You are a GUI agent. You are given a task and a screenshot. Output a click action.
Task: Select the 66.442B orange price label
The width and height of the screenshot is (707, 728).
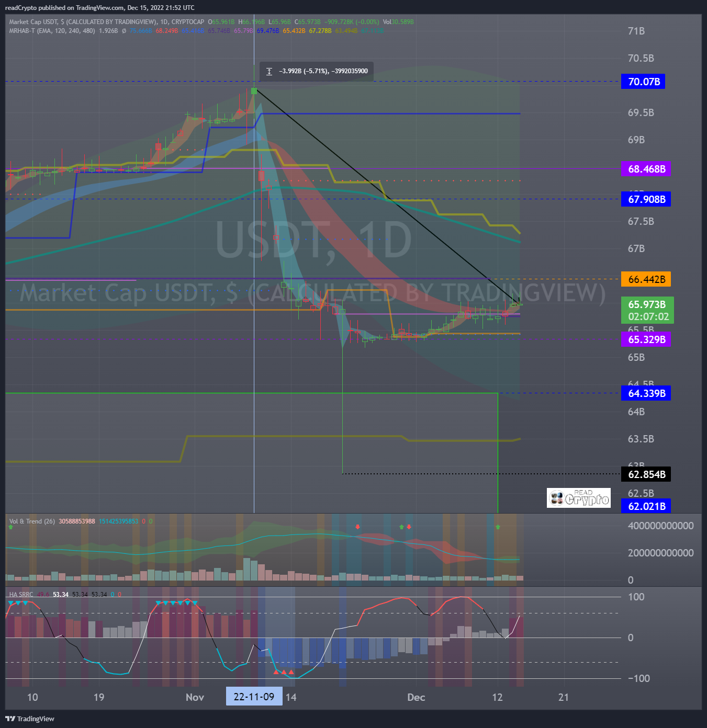[x=646, y=279]
